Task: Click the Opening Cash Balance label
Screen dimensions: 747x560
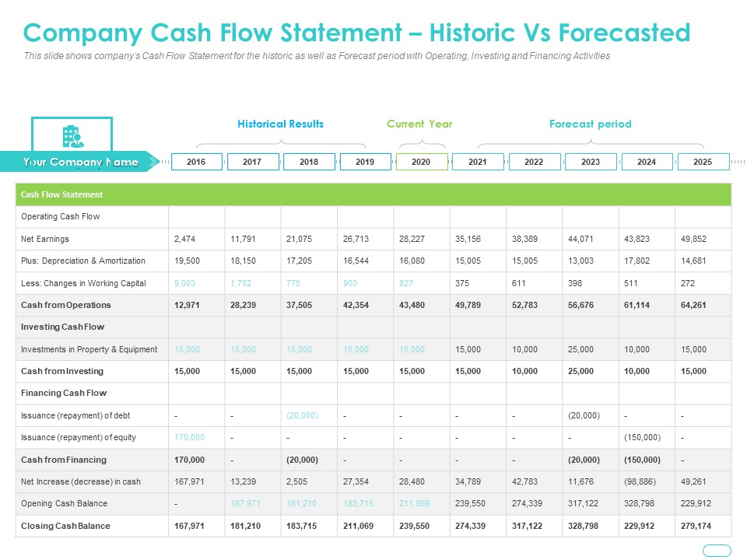Action: click(x=64, y=504)
